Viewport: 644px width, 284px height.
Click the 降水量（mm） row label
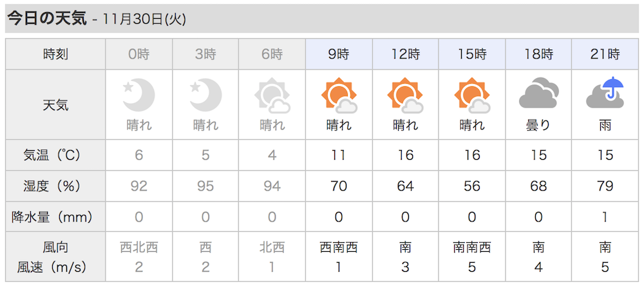click(x=52, y=217)
